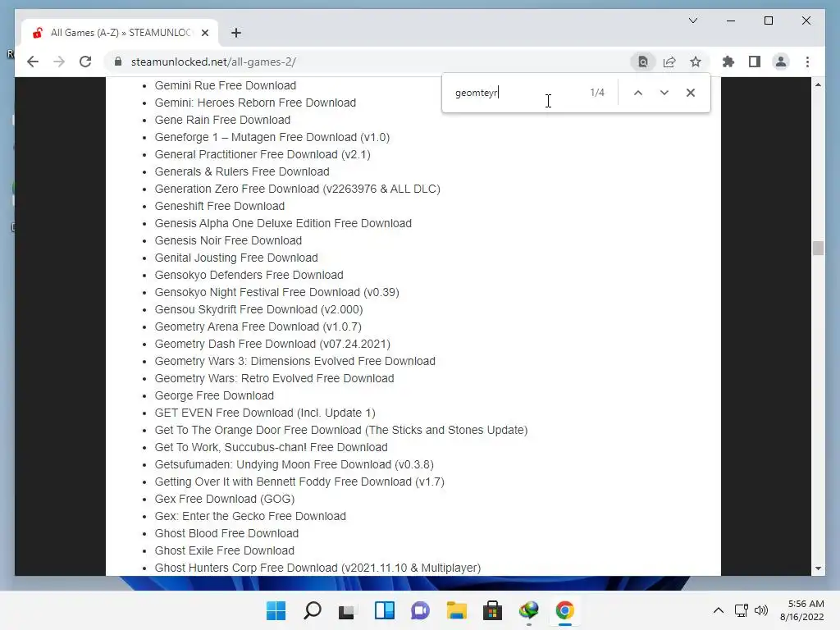
Task: Open network settings in the system tray
Action: click(x=742, y=610)
